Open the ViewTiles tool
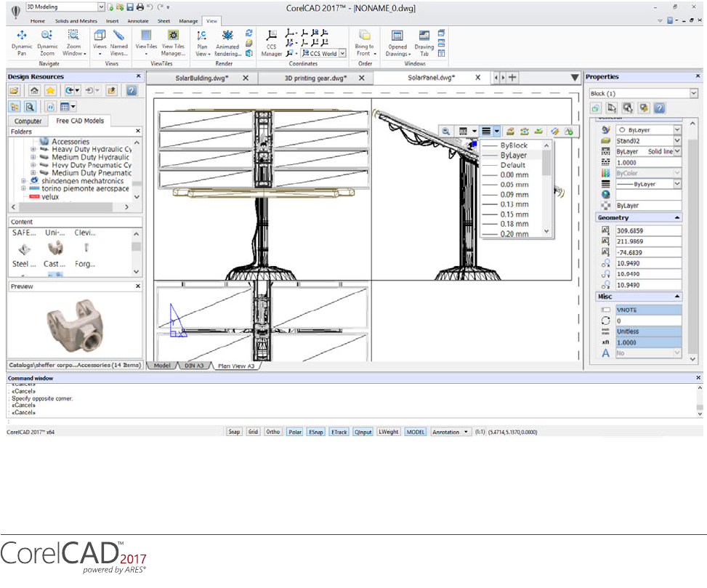This screenshot has width=707, height=588. point(146,43)
